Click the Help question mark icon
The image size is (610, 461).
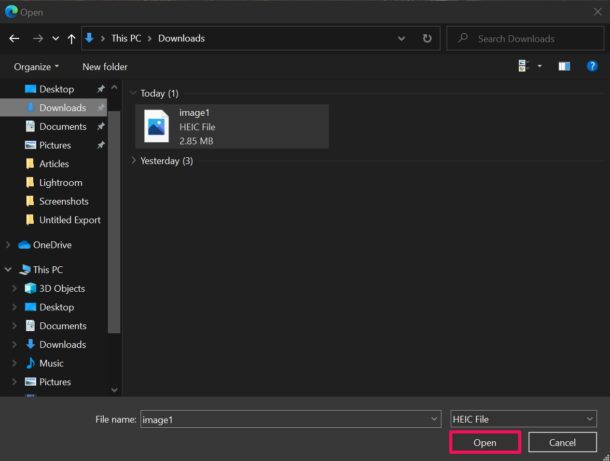point(592,66)
